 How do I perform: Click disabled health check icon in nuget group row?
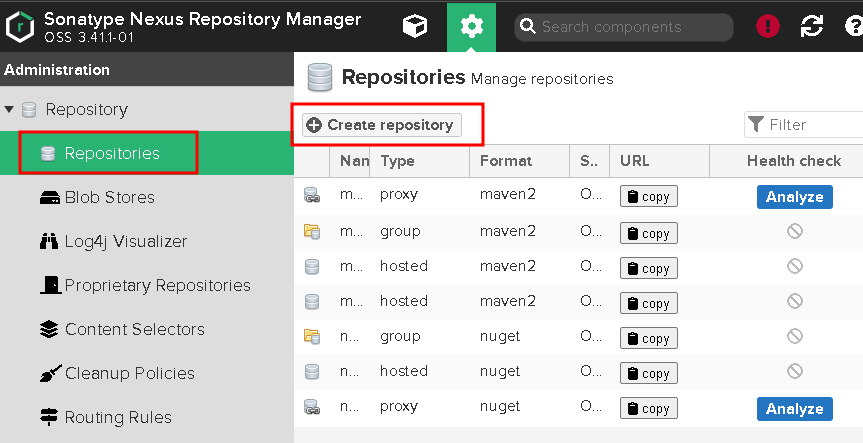click(x=795, y=336)
